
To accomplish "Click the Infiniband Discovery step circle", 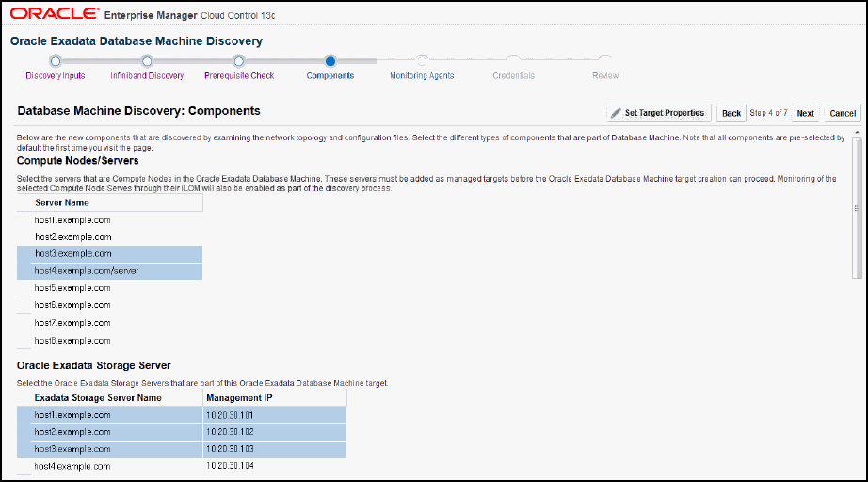I will coord(147,61).
